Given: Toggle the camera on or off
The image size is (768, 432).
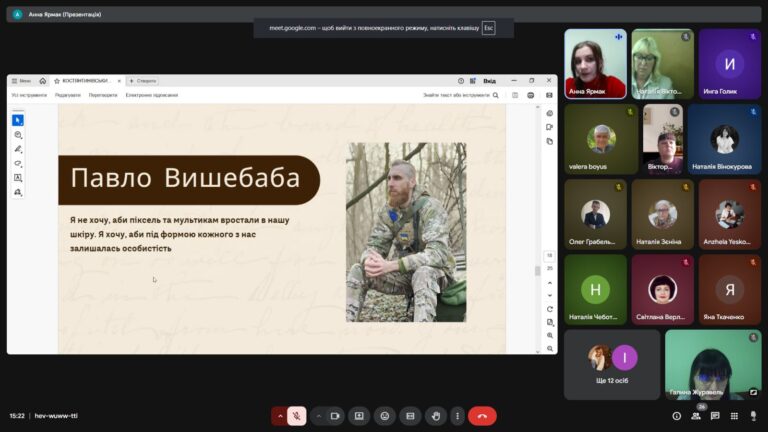Looking at the screenshot, I should (x=335, y=416).
